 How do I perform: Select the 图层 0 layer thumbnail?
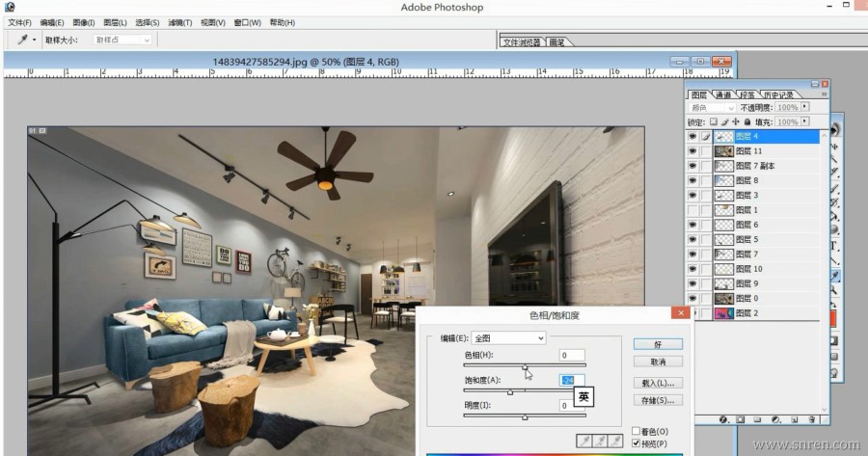point(724,298)
